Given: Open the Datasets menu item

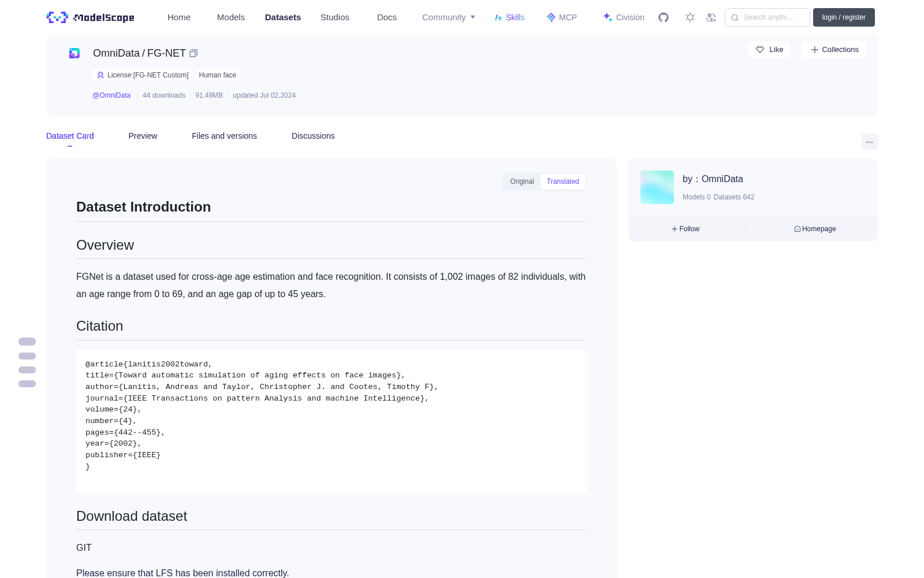Looking at the screenshot, I should click(x=283, y=17).
